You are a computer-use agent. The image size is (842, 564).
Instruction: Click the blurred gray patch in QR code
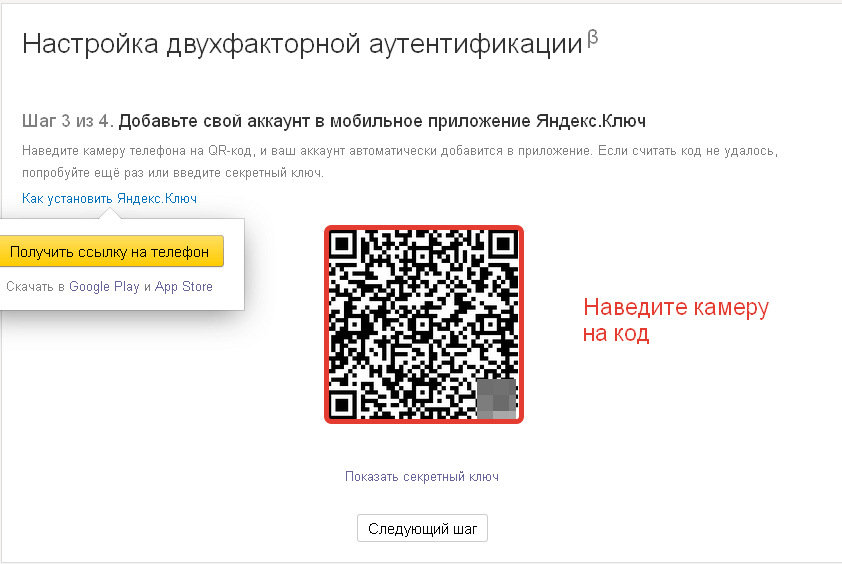click(x=497, y=399)
